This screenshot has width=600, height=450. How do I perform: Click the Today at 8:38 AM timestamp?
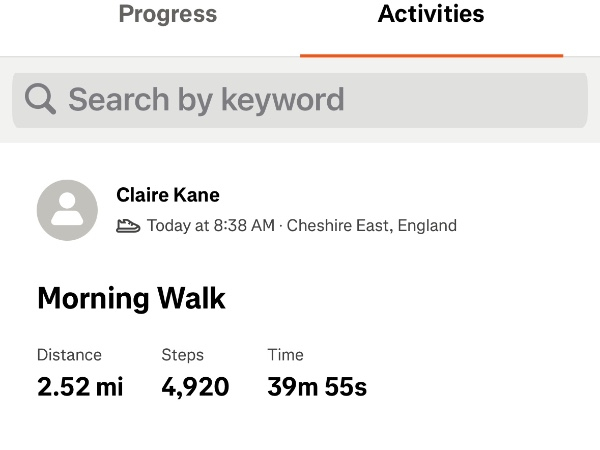coord(210,226)
